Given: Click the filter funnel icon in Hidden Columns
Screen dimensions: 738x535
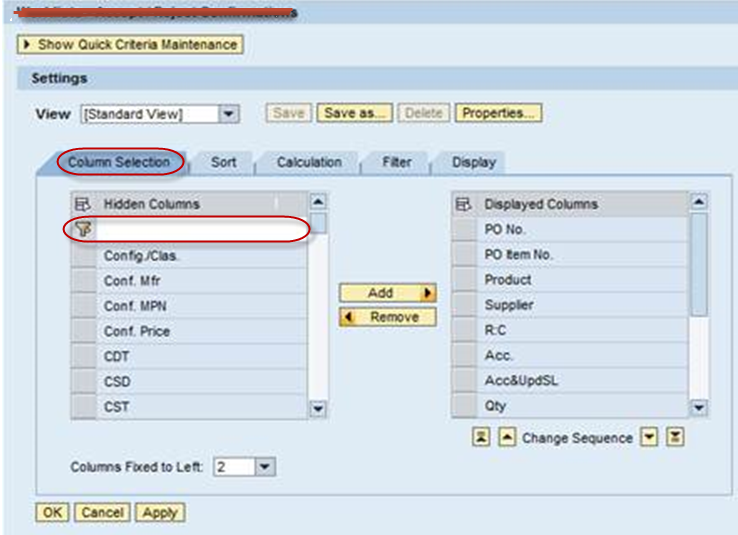Looking at the screenshot, I should point(83,229).
